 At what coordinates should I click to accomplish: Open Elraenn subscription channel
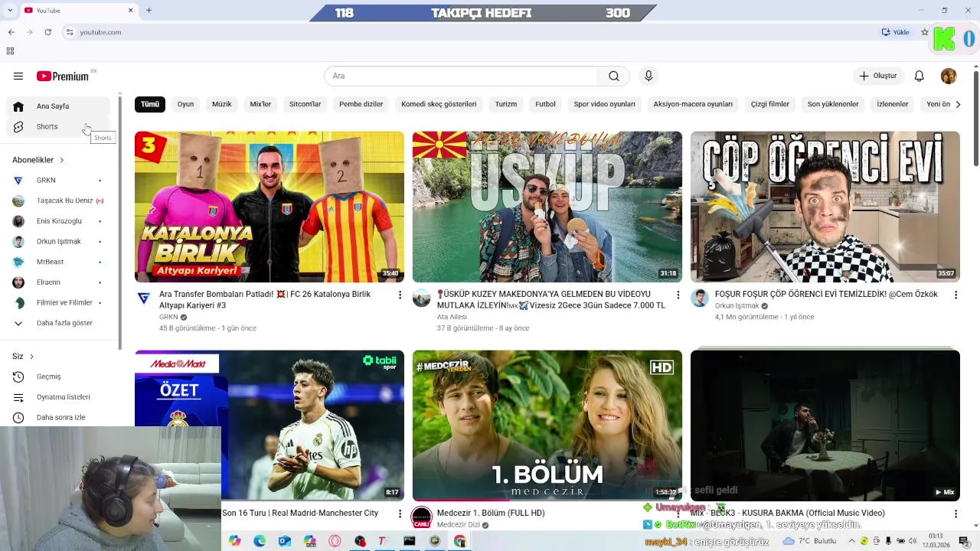point(57,282)
